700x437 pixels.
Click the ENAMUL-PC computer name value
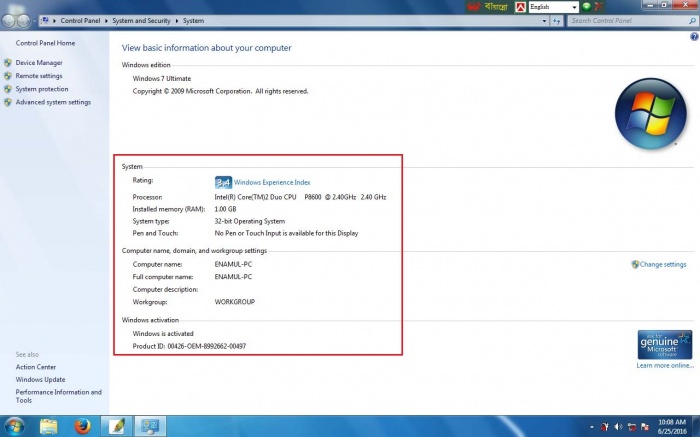pos(233,264)
